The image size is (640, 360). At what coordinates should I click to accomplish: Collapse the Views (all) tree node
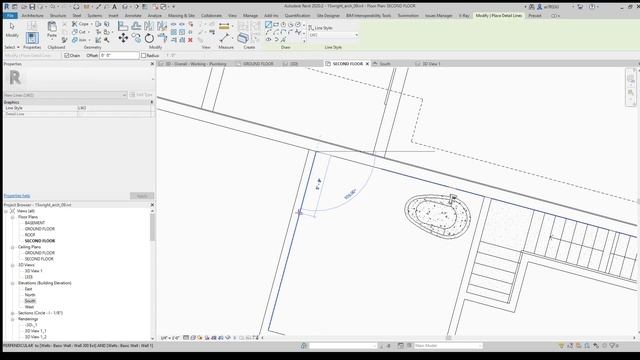point(6,211)
